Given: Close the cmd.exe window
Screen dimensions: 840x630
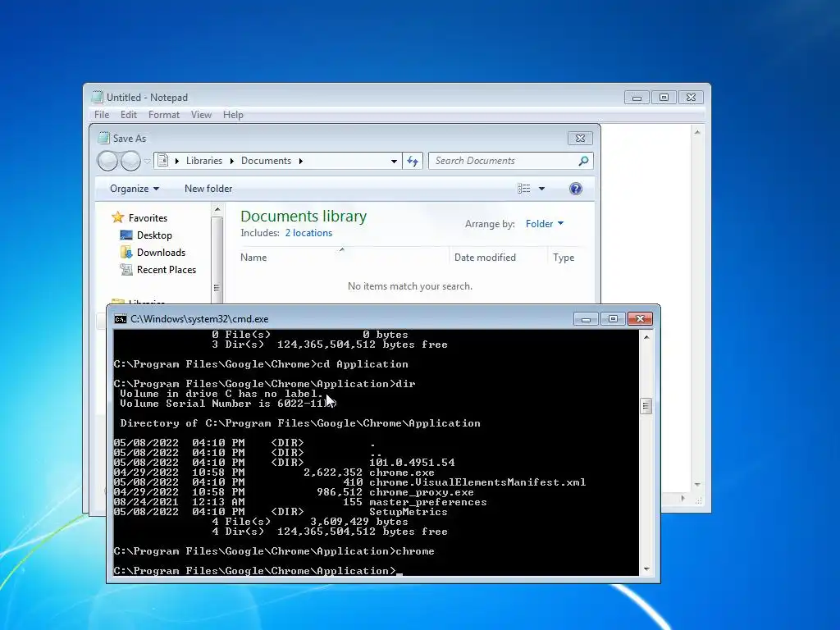Looking at the screenshot, I should tap(640, 319).
